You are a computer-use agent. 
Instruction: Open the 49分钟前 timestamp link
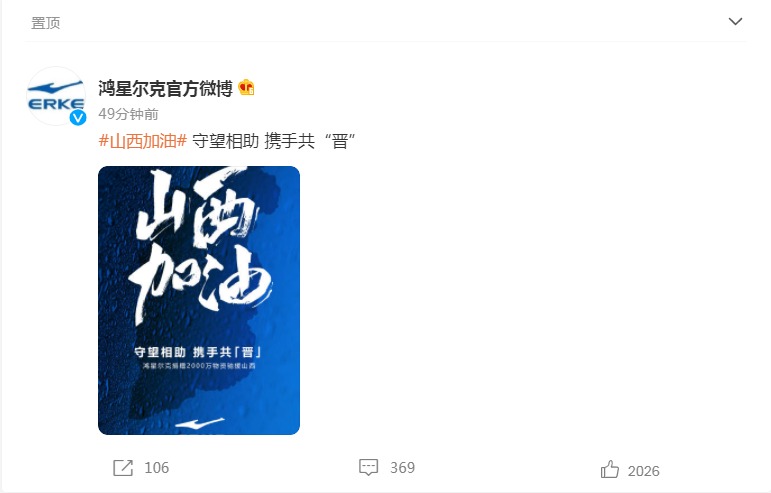point(128,114)
